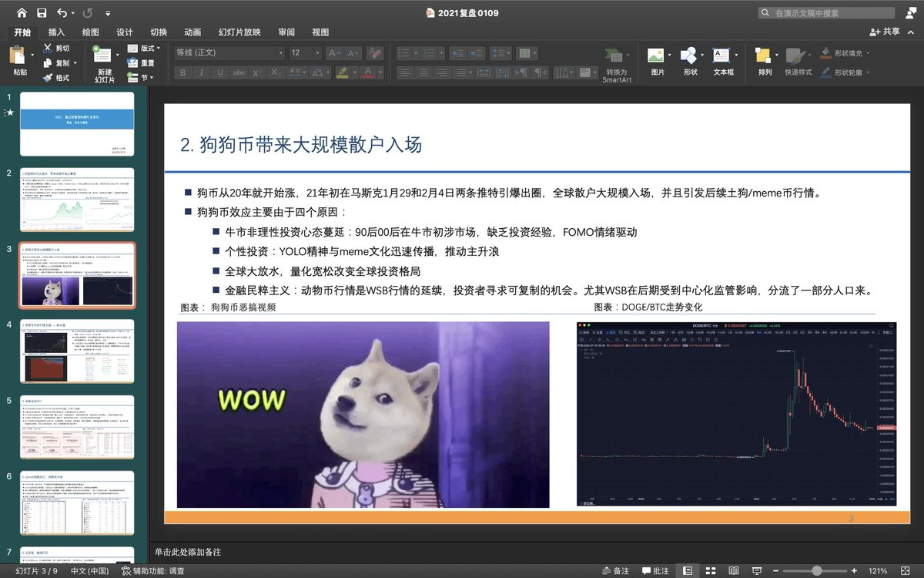Click the zoom slider in status bar

pyautogui.click(x=816, y=571)
